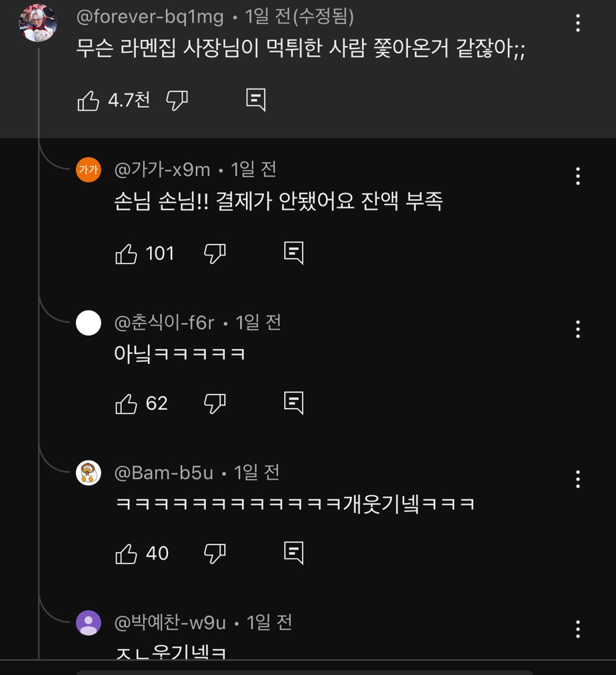The width and height of the screenshot is (616, 675).
Task: Reply to @가가-x9m's comment
Action: (x=293, y=253)
